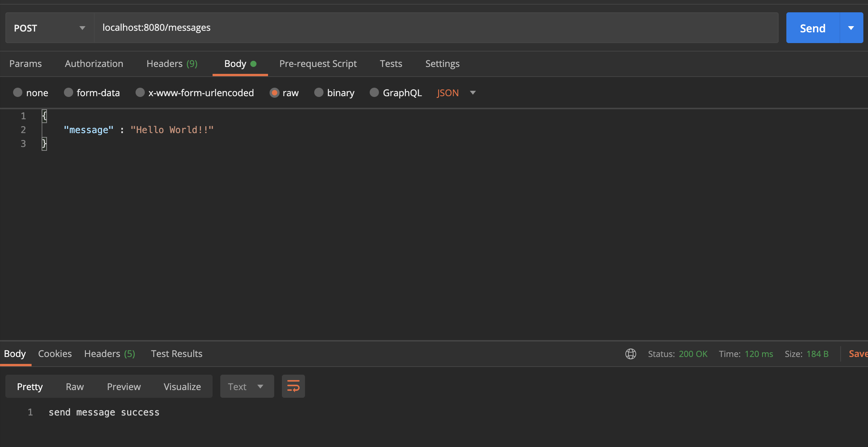This screenshot has height=447, width=868.
Task: Open the Text response format dropdown
Action: (246, 387)
